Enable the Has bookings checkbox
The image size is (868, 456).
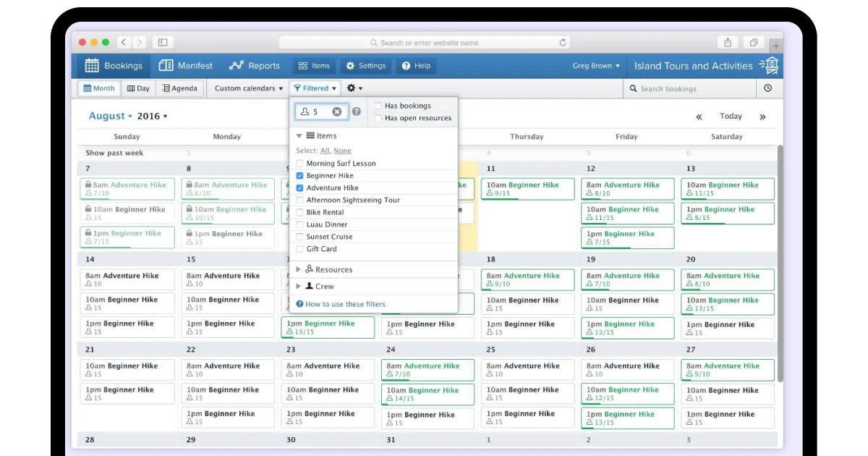point(378,106)
